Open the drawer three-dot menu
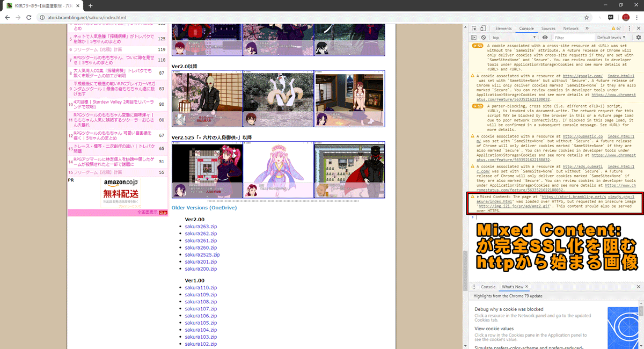The width and height of the screenshot is (644, 349). (x=474, y=287)
